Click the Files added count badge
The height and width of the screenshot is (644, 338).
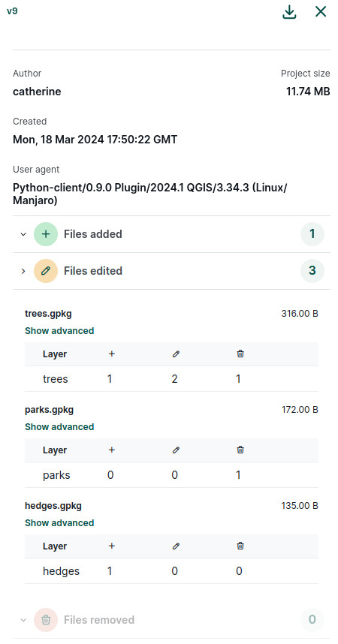click(312, 234)
